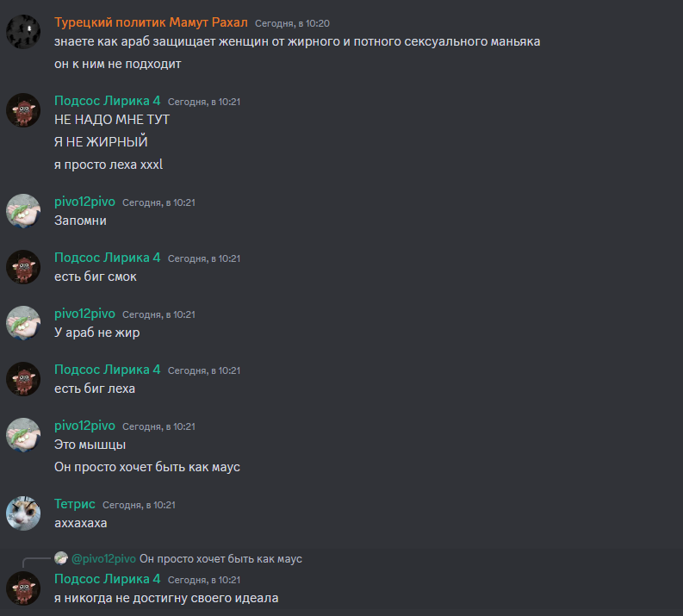683x616 pixels.
Task: Click Подсос Лирика 4 avatar beside 'есть биг леха'
Action: coord(23,378)
